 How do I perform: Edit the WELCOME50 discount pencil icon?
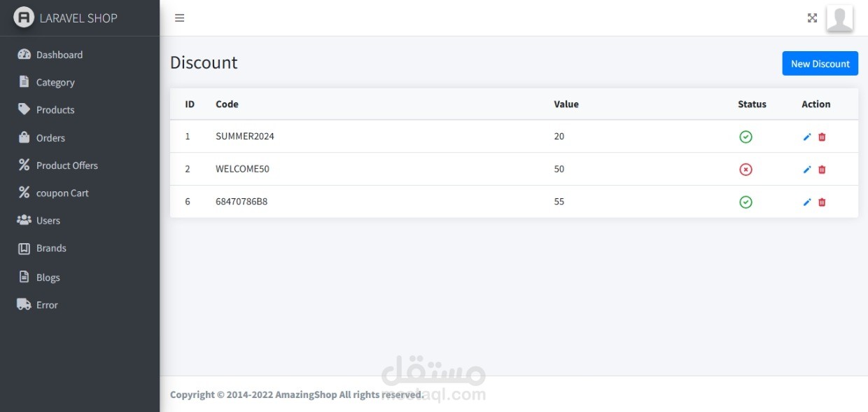pyautogui.click(x=807, y=170)
